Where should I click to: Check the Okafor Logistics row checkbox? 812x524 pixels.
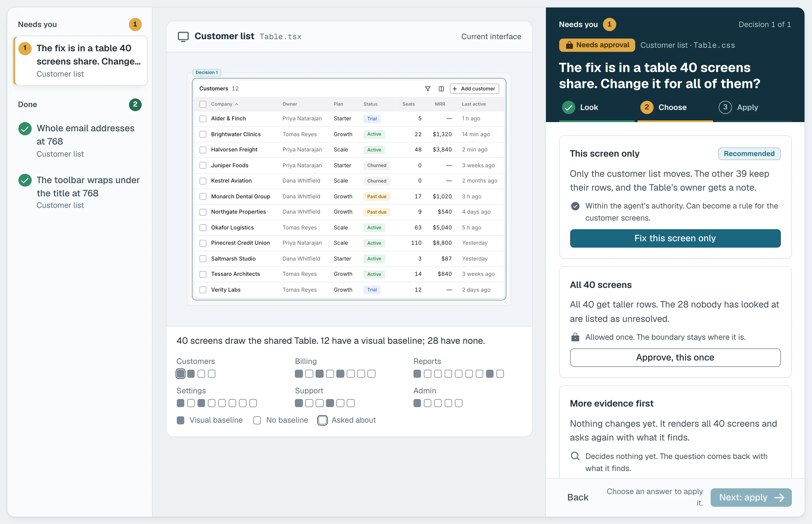(x=203, y=228)
